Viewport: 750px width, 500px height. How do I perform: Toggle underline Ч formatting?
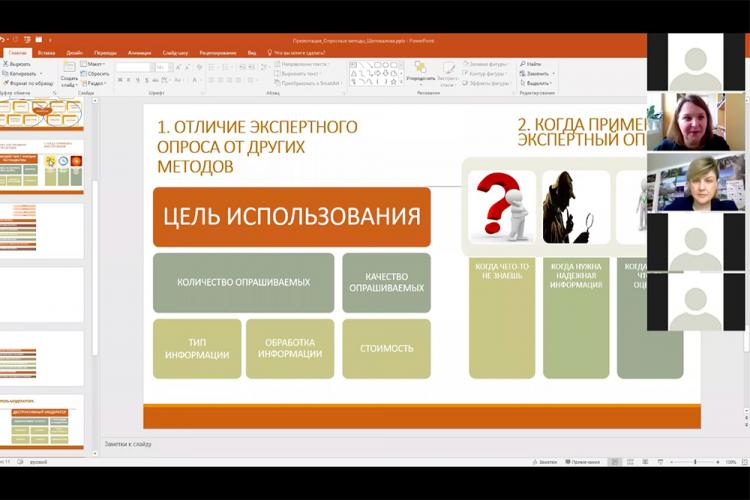138,80
